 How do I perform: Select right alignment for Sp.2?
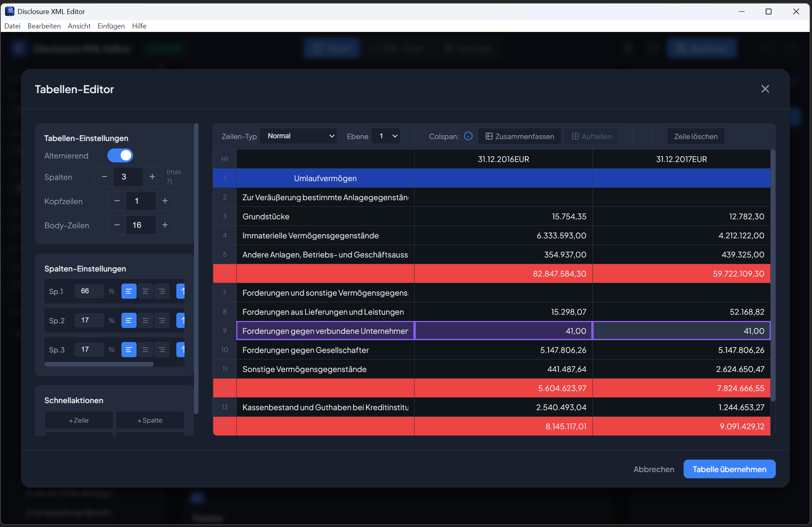click(x=162, y=320)
